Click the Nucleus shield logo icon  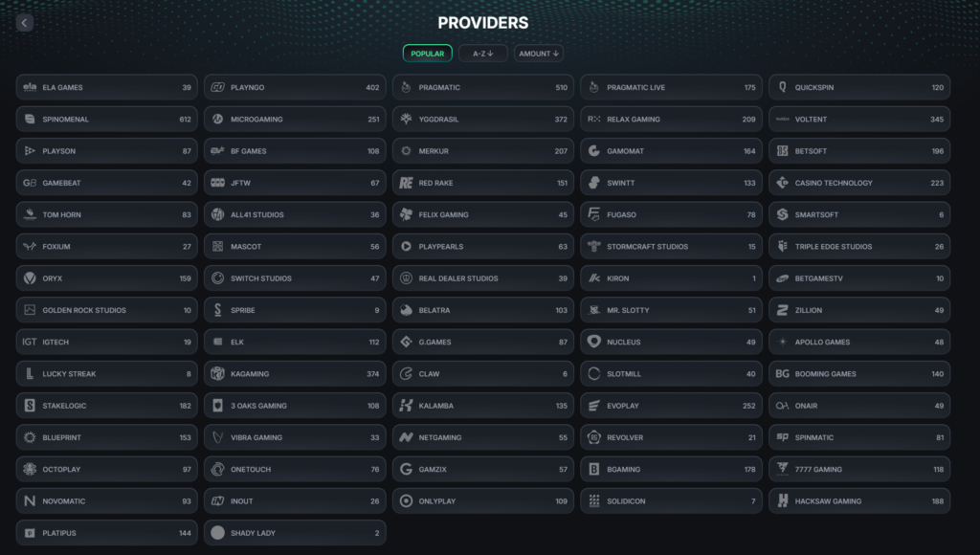click(593, 342)
